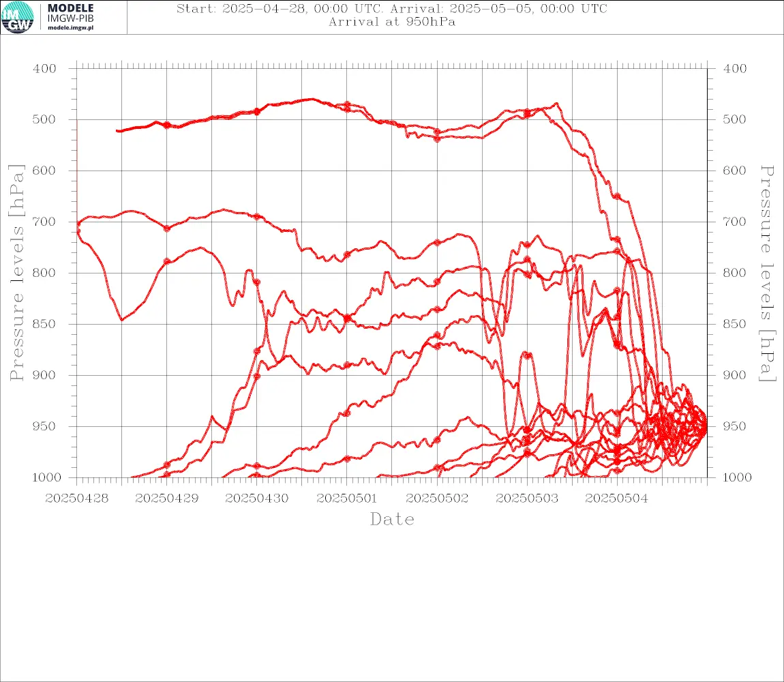
Task: Click the 20250429 date axis label
Action: click(166, 499)
